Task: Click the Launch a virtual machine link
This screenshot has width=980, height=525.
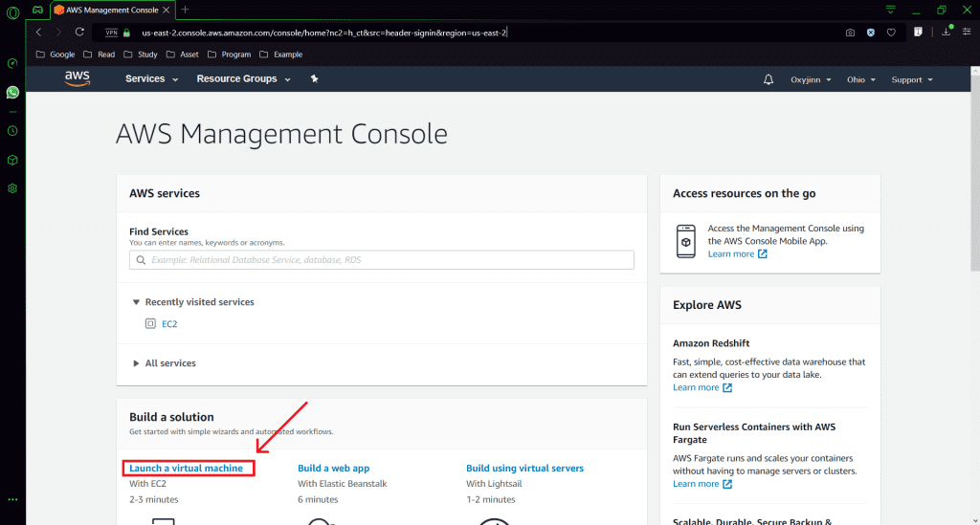Action: tap(187, 469)
